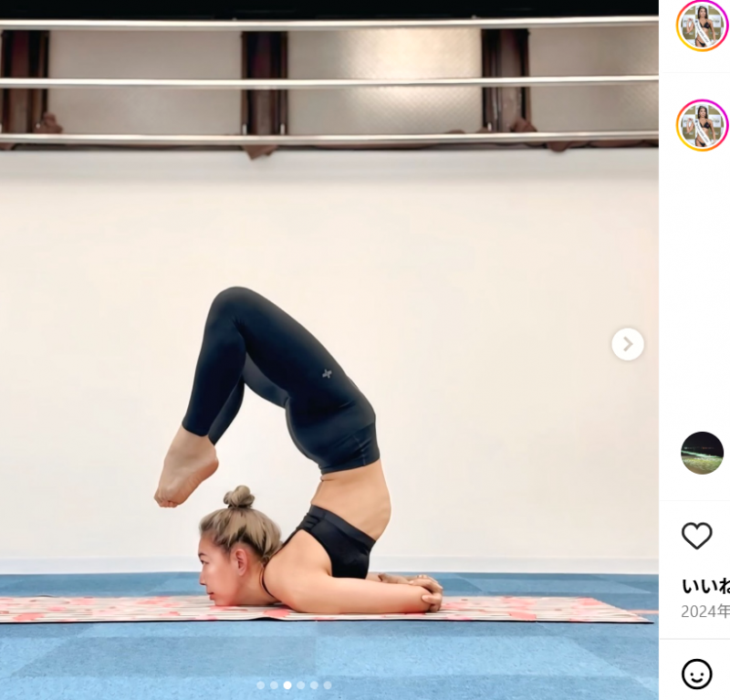Go to next photo with right chevron
730x700 pixels.
[628, 345]
